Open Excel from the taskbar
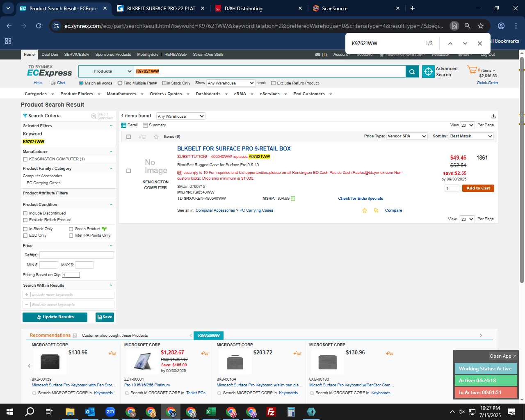Screen dimensions: 525x420 click(x=211, y=412)
